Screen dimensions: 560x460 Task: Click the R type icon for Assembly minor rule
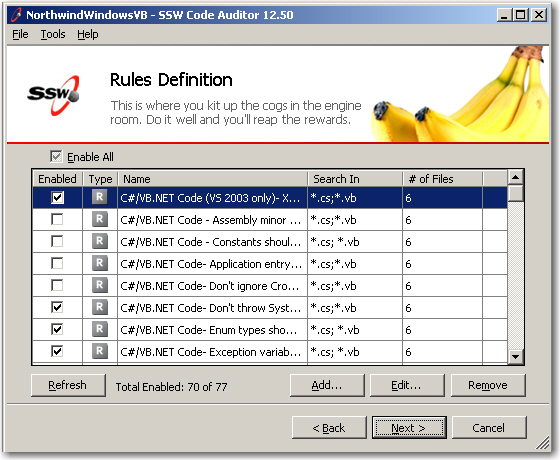[x=100, y=219]
